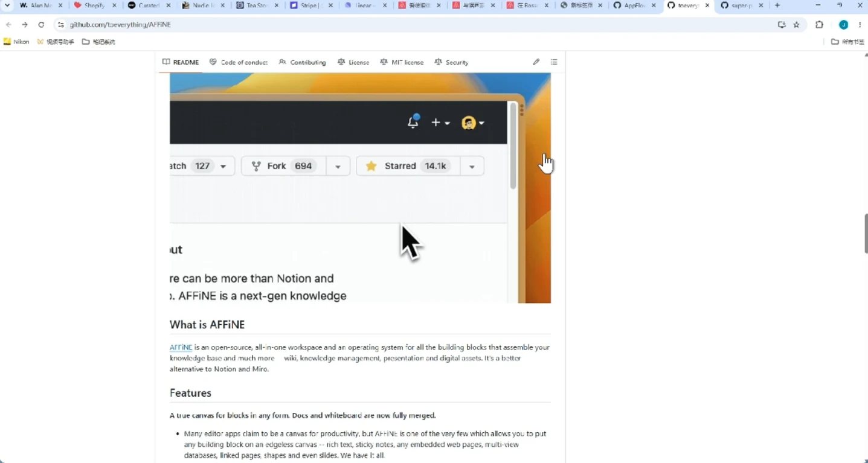Select the README tab
Viewport: 868px width, 463px height.
coord(181,62)
